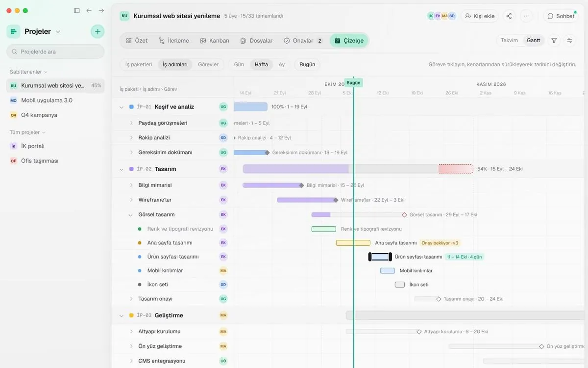Image resolution: width=588 pixels, height=368 pixels.
Task: Open the Gantt filter funnel icon
Action: 554,40
